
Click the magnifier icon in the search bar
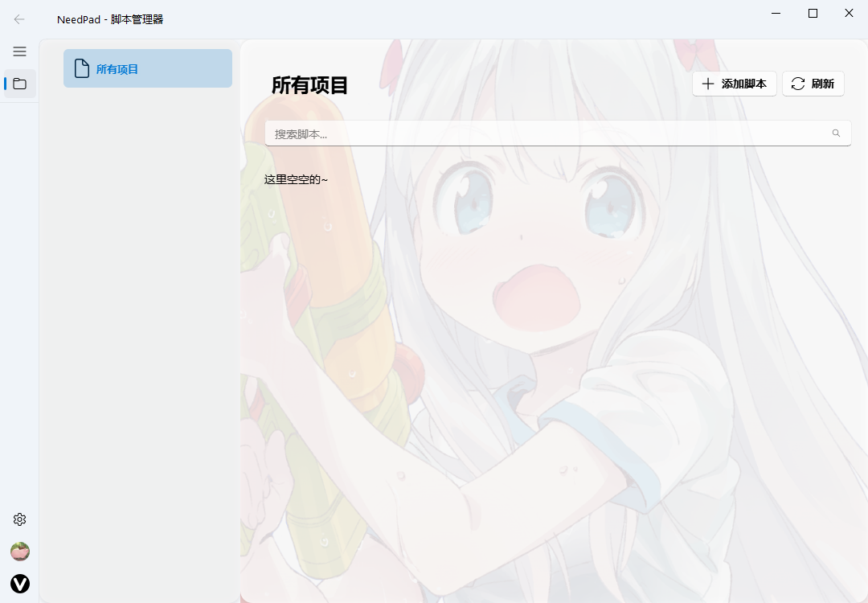[836, 133]
